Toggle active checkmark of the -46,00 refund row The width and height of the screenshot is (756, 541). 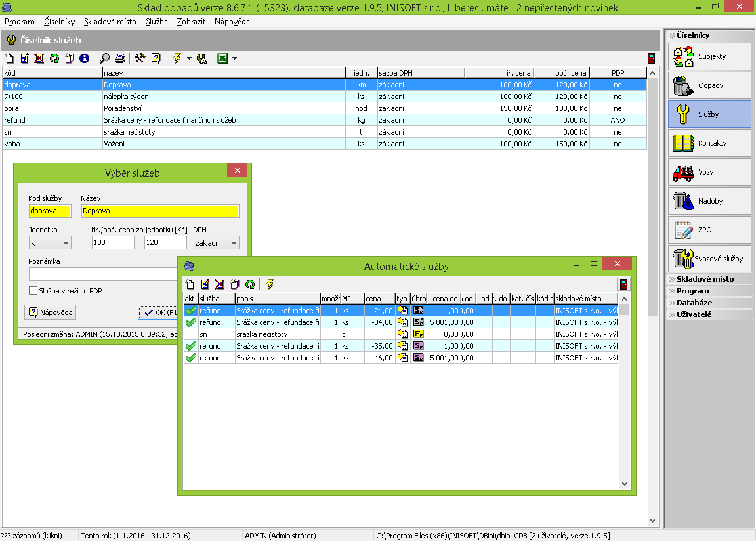coord(191,358)
